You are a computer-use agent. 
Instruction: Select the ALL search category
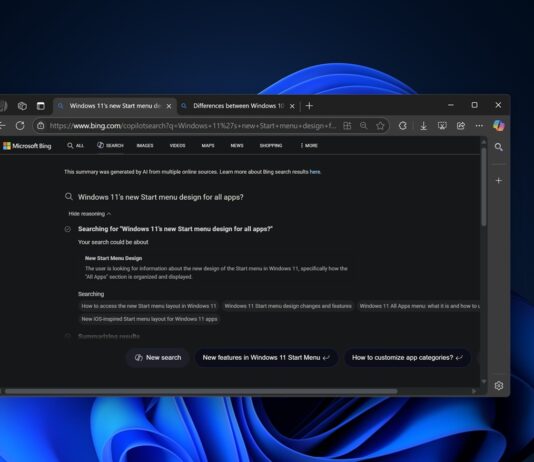point(75,146)
